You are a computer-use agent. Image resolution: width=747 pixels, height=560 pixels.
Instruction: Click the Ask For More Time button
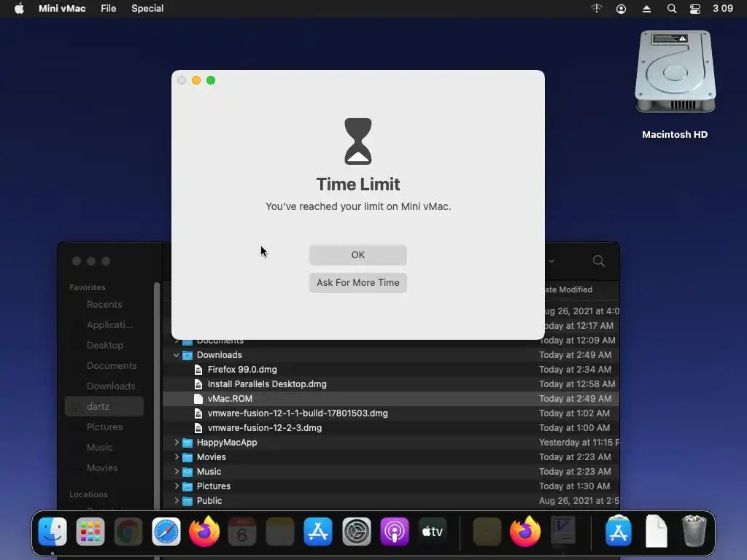(x=357, y=282)
